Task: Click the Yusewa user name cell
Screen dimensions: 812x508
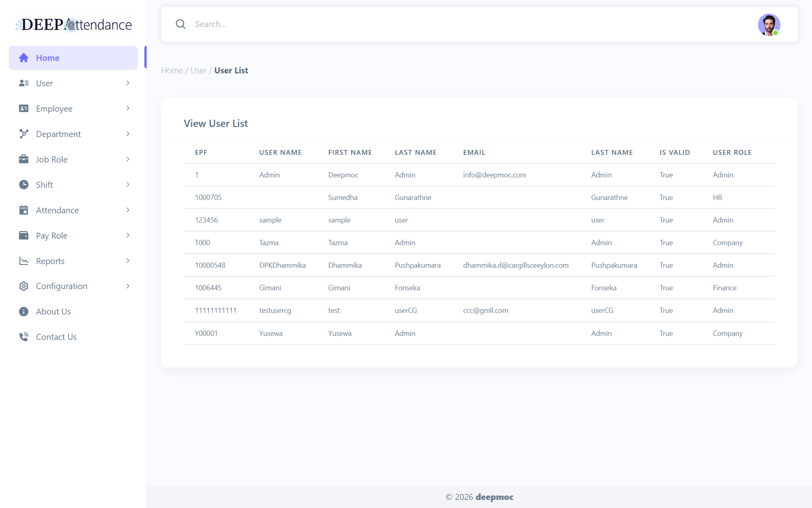Action: click(271, 333)
